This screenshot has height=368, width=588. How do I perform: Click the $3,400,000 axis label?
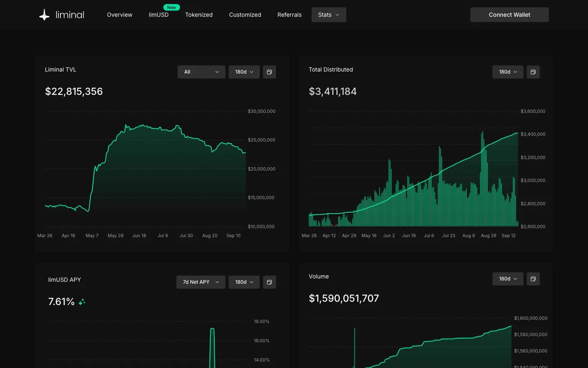point(533,134)
